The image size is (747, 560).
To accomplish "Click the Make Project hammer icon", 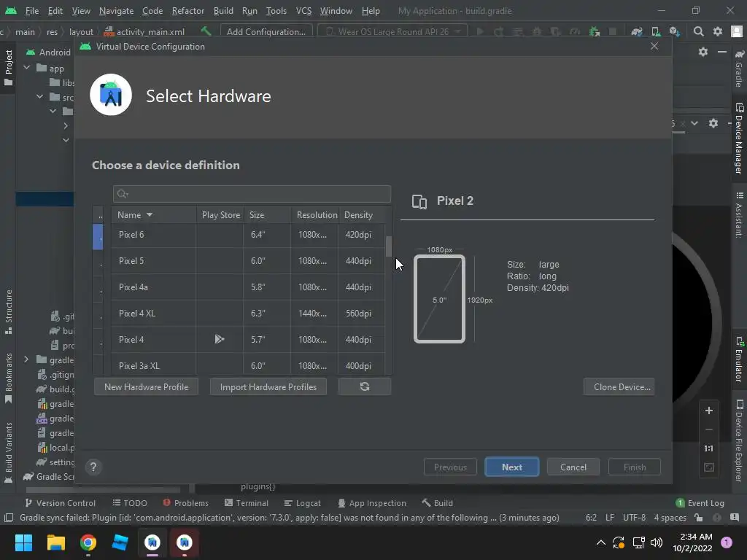I will pyautogui.click(x=206, y=31).
